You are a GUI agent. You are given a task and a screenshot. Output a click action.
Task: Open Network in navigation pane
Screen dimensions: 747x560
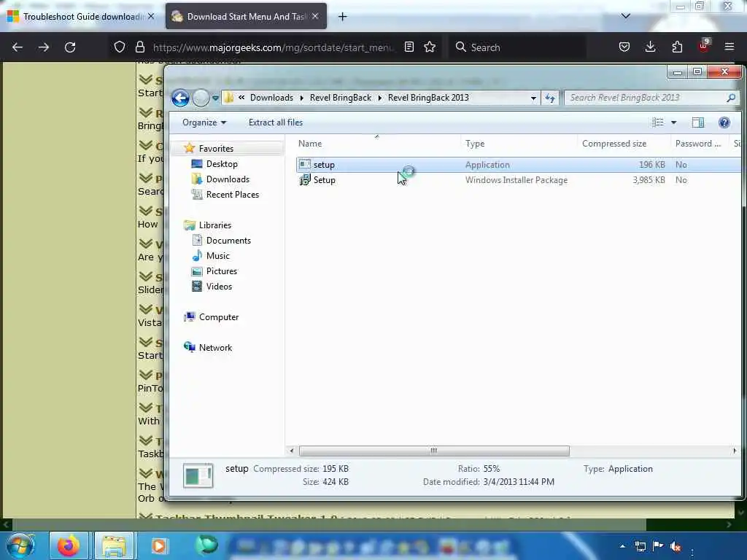click(x=215, y=348)
